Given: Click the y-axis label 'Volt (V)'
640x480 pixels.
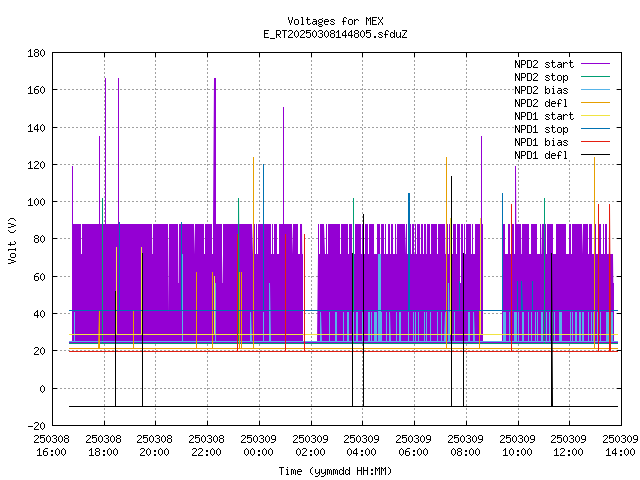Looking at the screenshot, I should click(12, 240).
